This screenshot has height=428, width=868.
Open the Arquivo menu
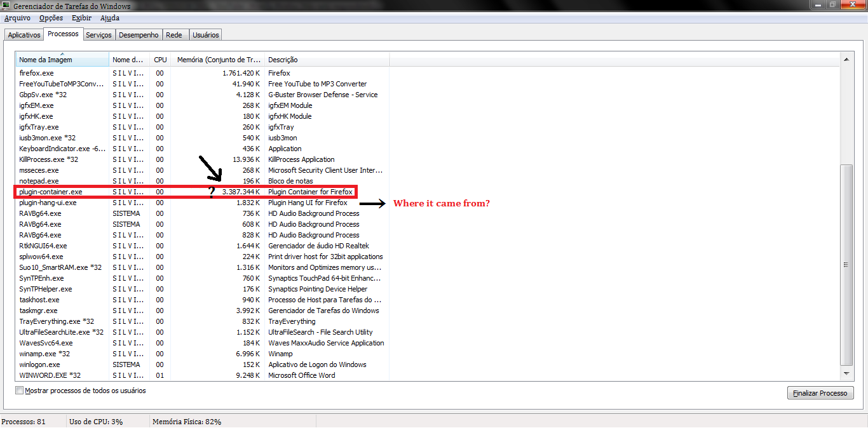[17, 18]
